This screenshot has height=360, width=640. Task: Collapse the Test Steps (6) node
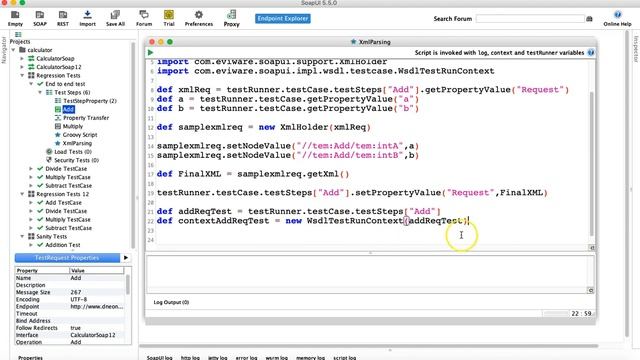coord(40,92)
